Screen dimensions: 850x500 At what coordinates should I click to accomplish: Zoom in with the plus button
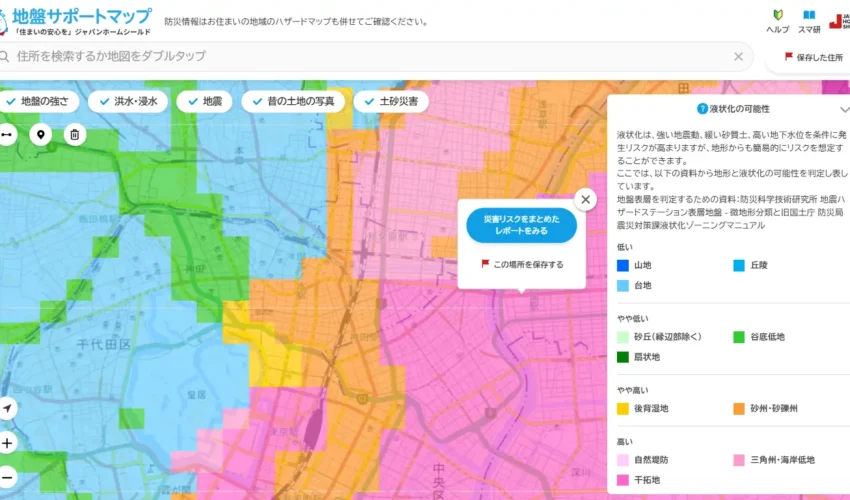click(x=8, y=443)
